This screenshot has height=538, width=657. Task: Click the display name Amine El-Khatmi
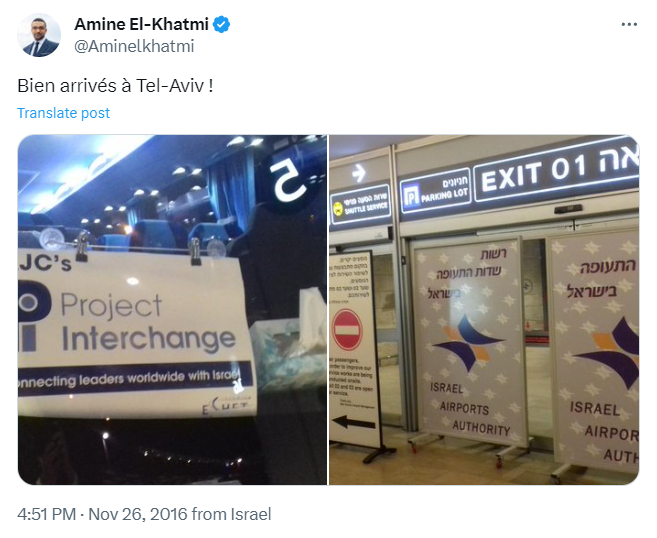pos(141,24)
